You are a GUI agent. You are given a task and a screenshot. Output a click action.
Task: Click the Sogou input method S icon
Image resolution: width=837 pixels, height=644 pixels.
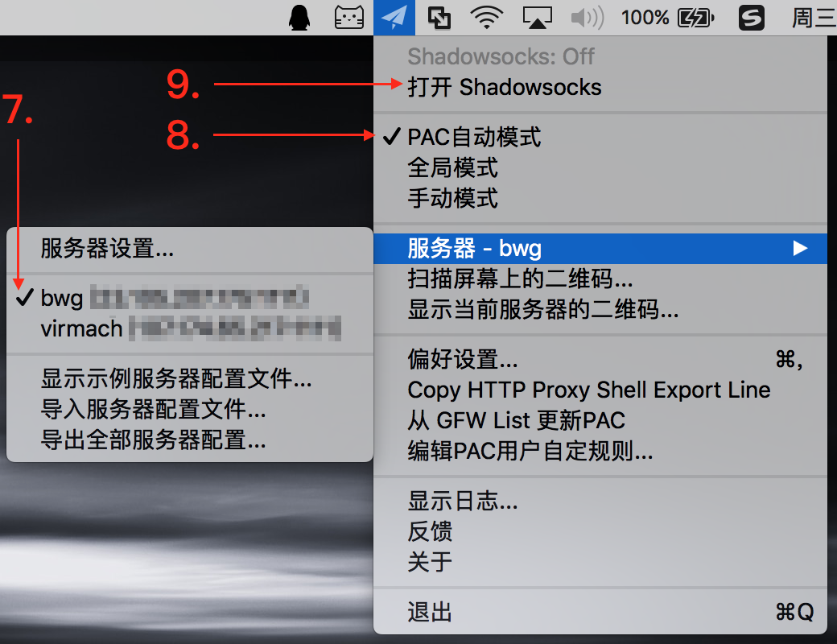(x=752, y=18)
